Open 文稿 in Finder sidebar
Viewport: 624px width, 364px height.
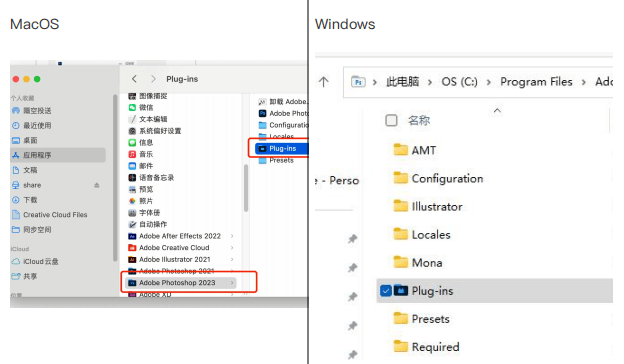click(x=24, y=170)
